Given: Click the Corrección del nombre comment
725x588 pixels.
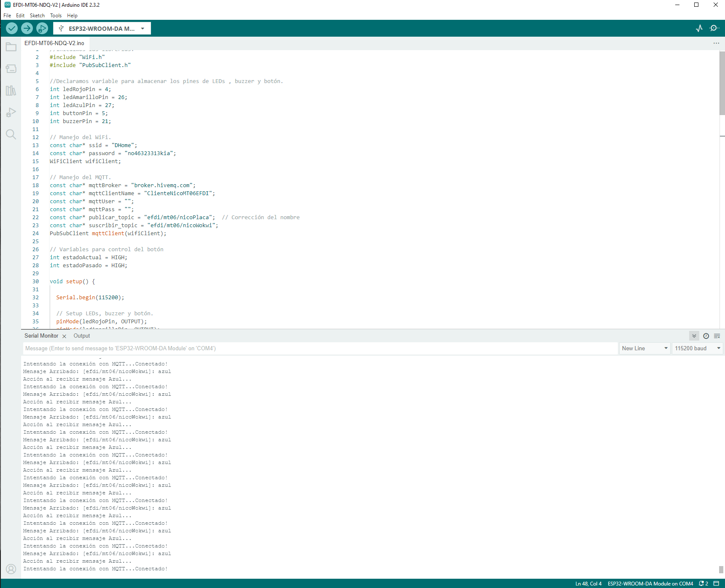Looking at the screenshot, I should coord(261,217).
